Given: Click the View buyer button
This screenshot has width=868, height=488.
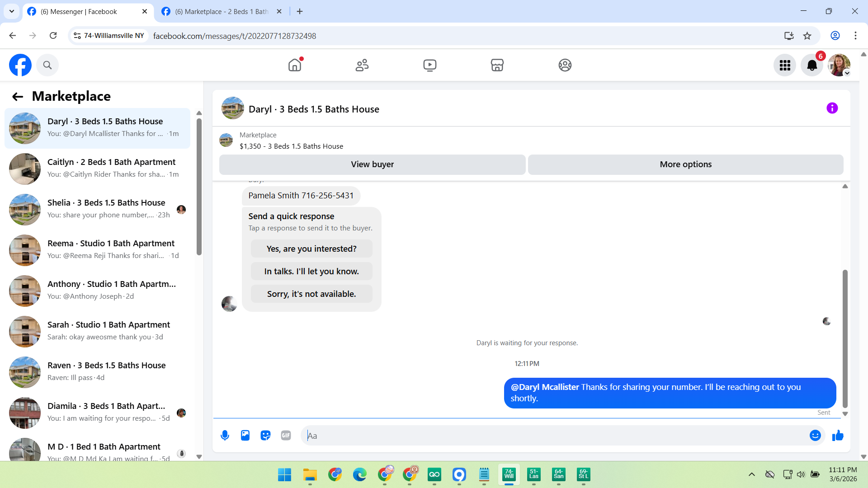Looking at the screenshot, I should pos(372,164).
